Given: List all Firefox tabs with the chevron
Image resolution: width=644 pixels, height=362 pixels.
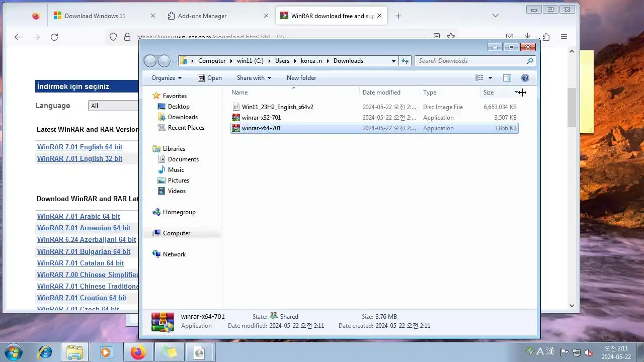Looking at the screenshot, I should pyautogui.click(x=496, y=16).
